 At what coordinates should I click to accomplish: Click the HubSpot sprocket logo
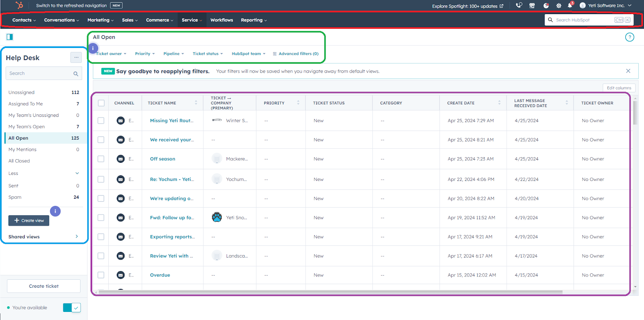tap(19, 5)
